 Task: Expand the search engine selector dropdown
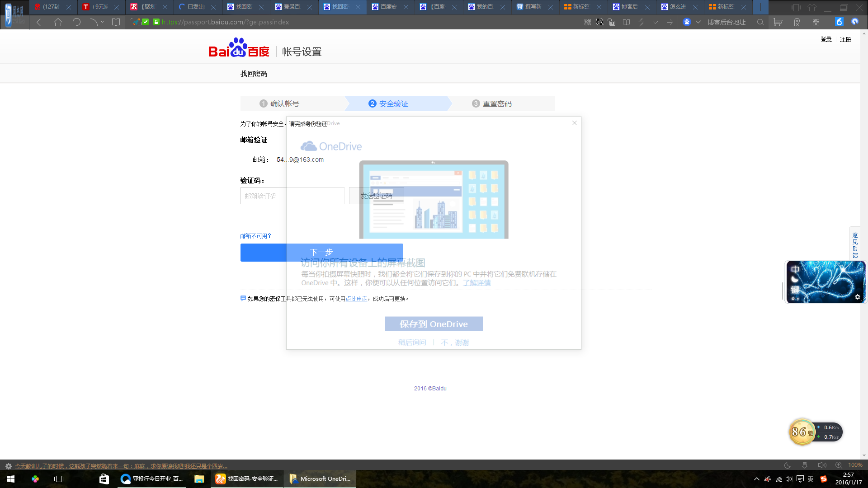698,22
